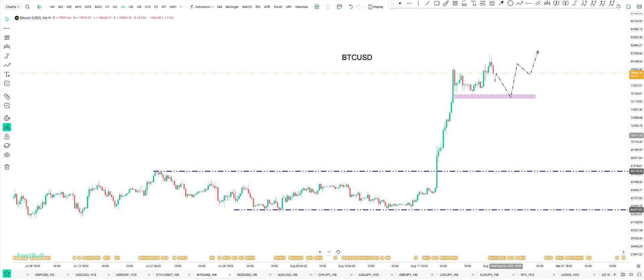Pick the arrow tool in floating toolbar

(501, 3)
